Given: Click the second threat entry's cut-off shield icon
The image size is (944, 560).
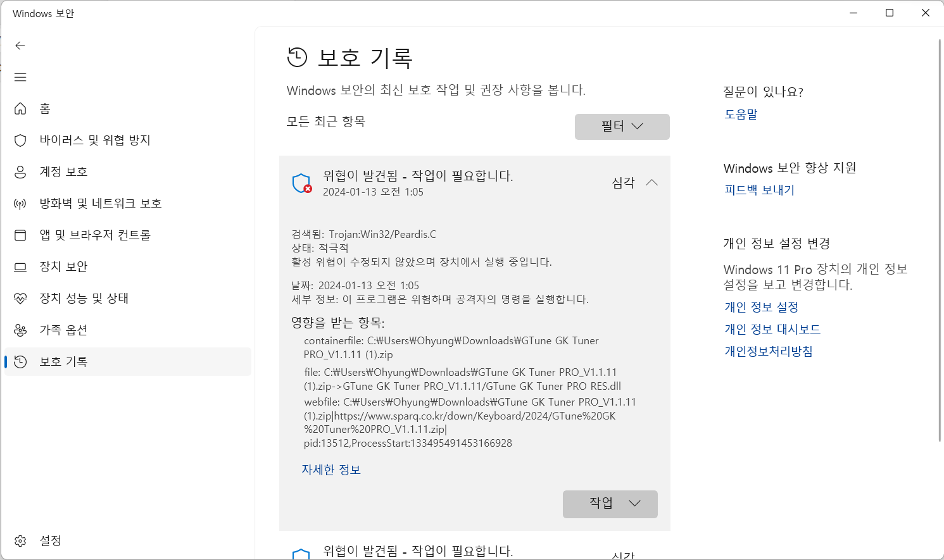Looking at the screenshot, I should pos(301,554).
